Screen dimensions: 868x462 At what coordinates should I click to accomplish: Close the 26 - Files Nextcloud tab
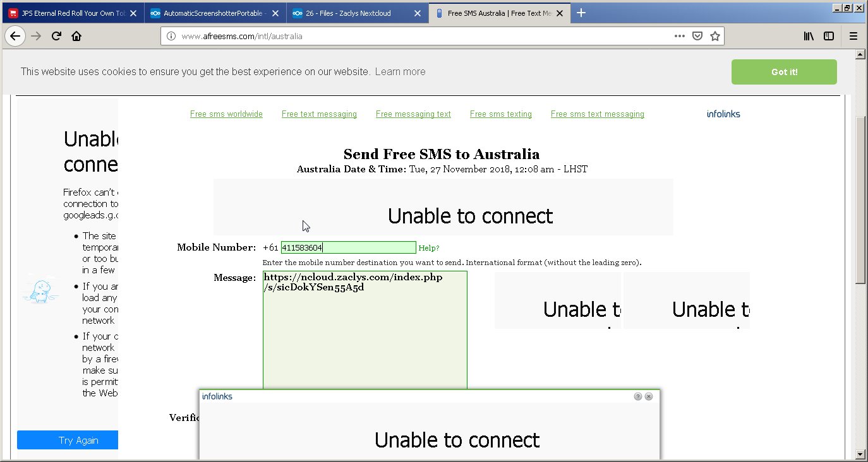click(x=418, y=13)
